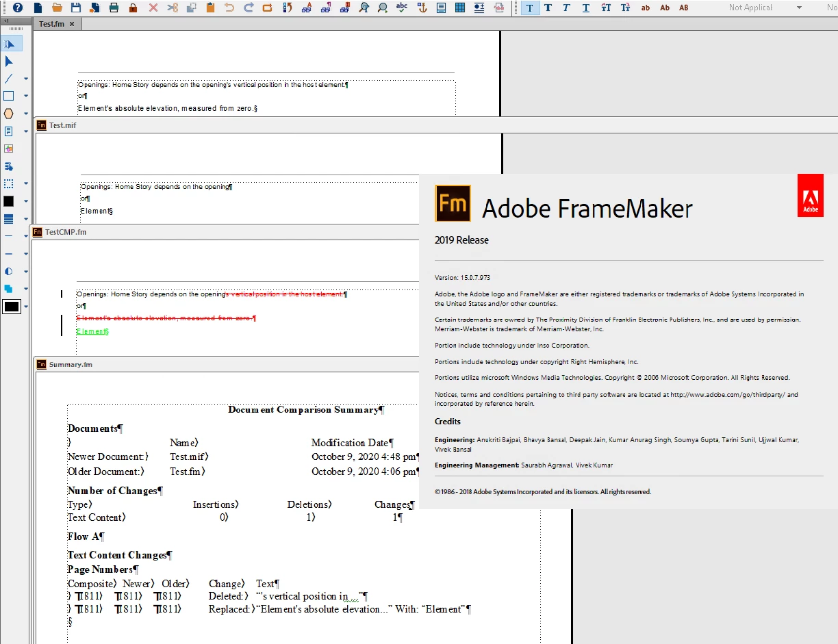
Task: Expand the Line tool options arrow
Action: tap(26, 79)
